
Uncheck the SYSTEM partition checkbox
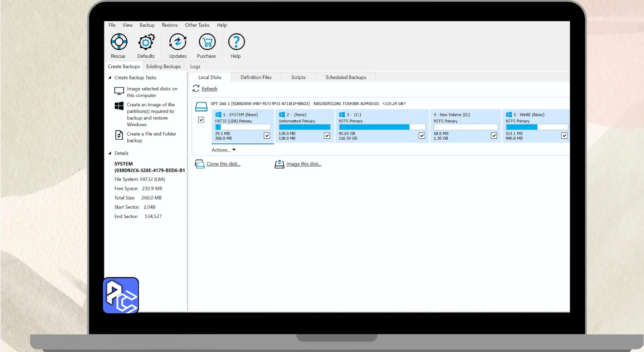coord(267,136)
